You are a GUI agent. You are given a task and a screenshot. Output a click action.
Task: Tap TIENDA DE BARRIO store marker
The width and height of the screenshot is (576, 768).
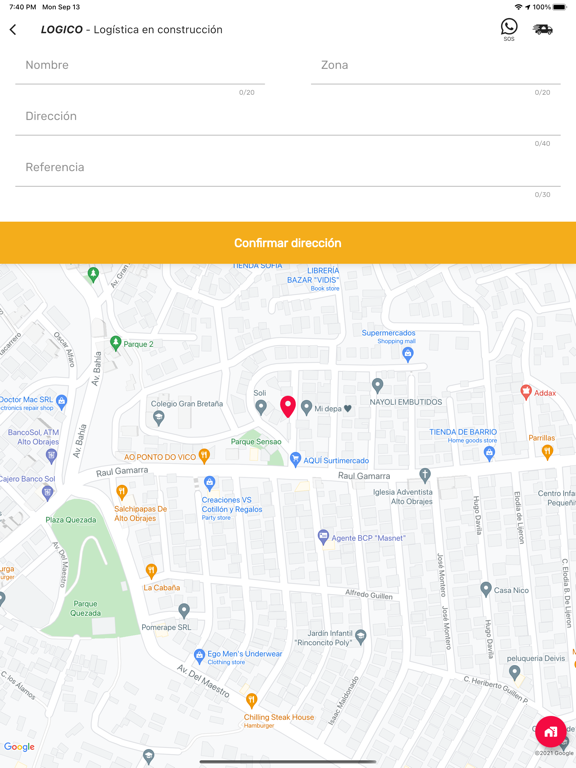[489, 454]
